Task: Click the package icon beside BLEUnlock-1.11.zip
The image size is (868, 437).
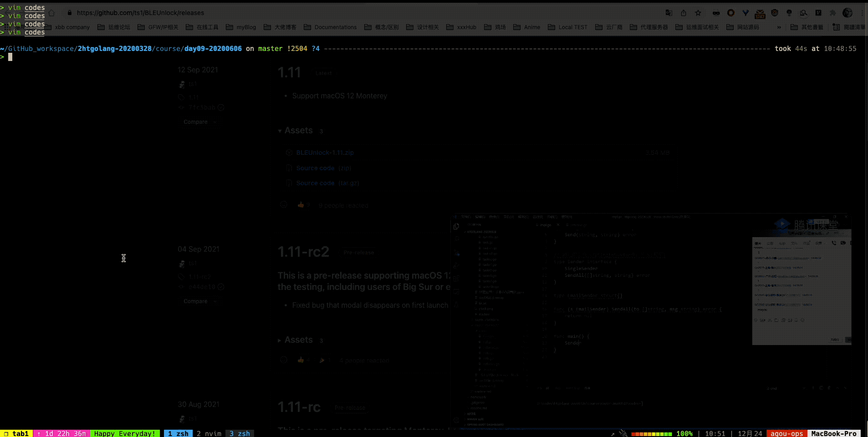Action: [x=289, y=152]
